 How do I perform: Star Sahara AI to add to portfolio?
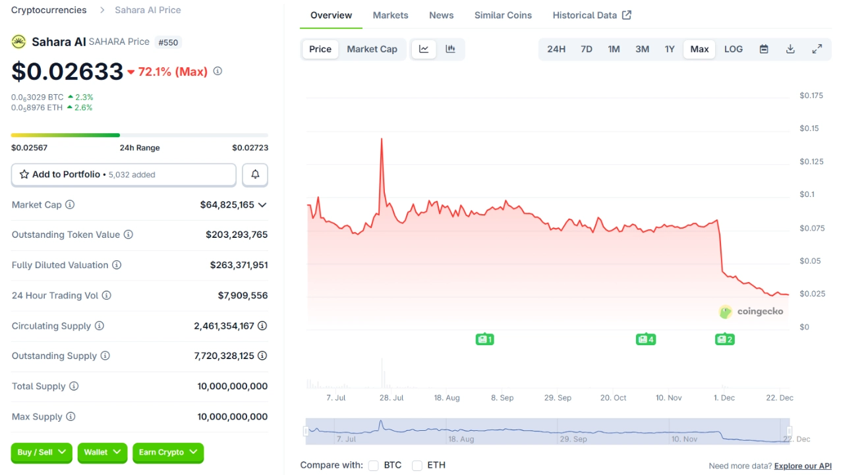coord(22,174)
